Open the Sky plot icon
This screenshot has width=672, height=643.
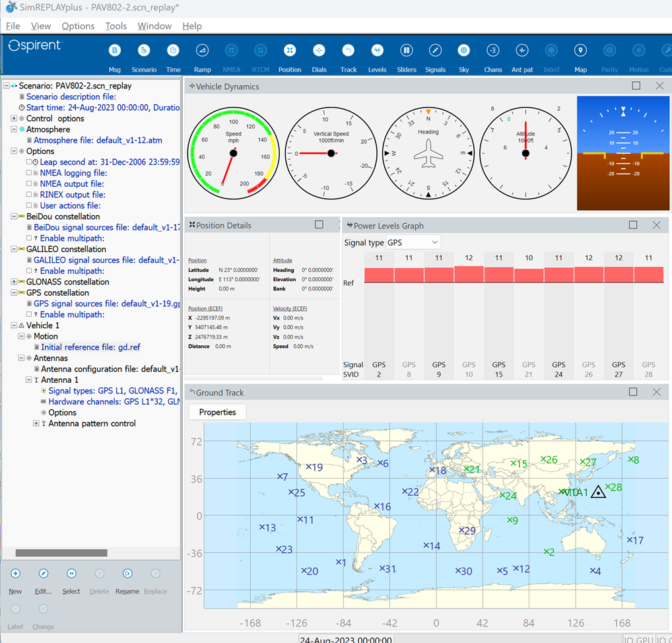(463, 51)
